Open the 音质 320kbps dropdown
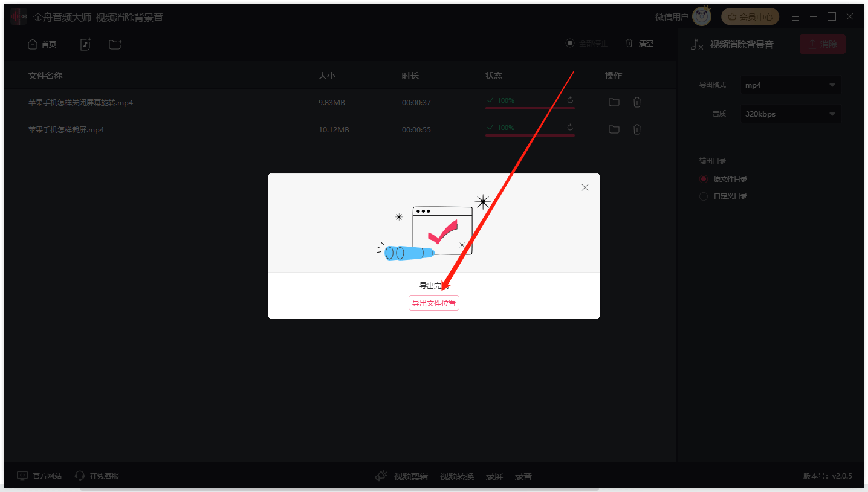 [x=791, y=114]
